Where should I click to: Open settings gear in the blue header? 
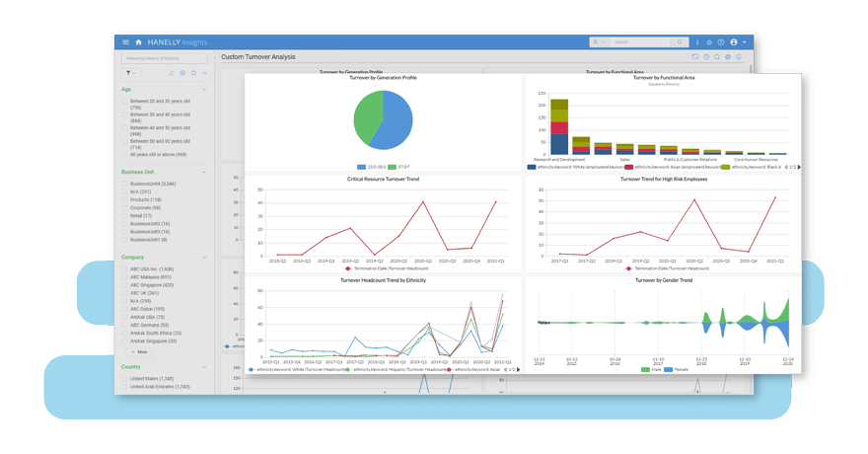[x=709, y=42]
